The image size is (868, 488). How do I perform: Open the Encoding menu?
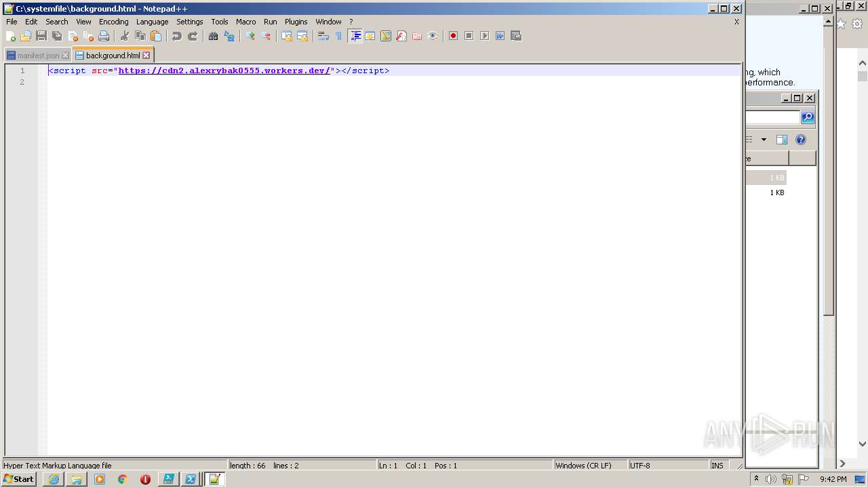(x=113, y=22)
